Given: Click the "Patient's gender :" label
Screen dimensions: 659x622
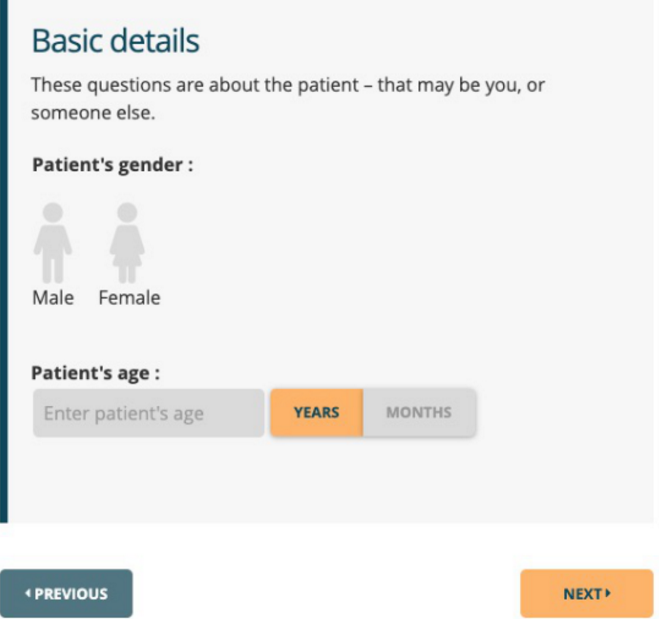Looking at the screenshot, I should (112, 164).
